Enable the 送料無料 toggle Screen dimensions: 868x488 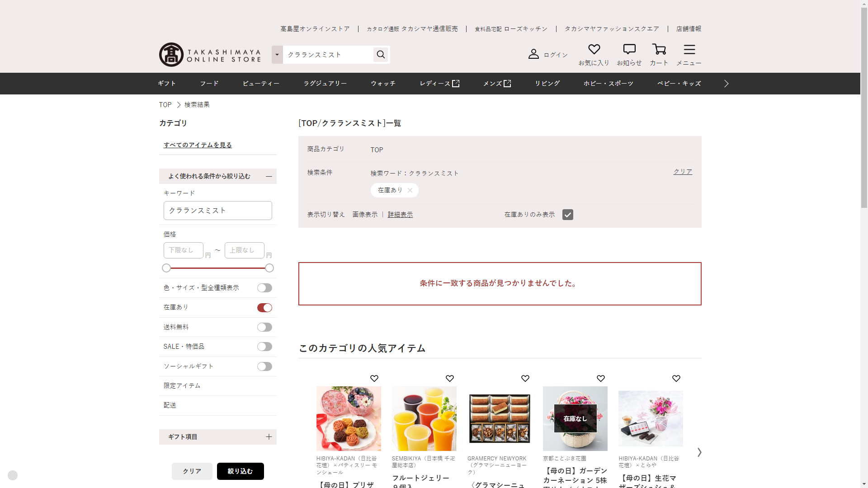(x=264, y=327)
